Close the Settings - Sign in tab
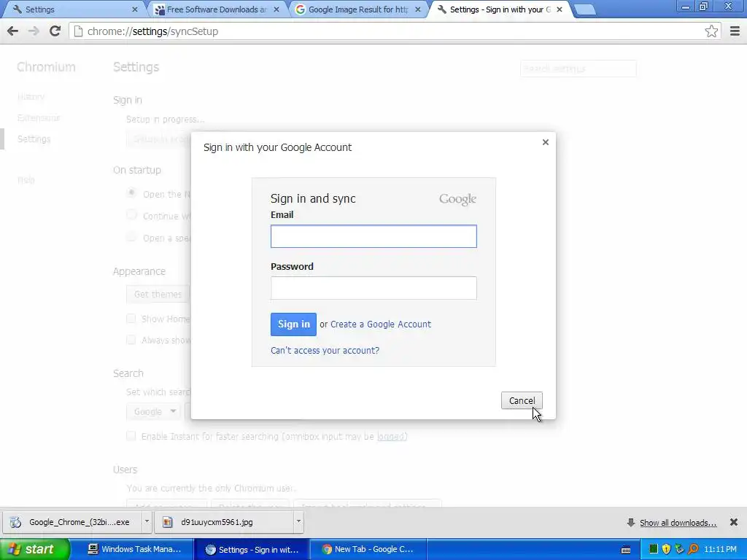 pyautogui.click(x=560, y=9)
